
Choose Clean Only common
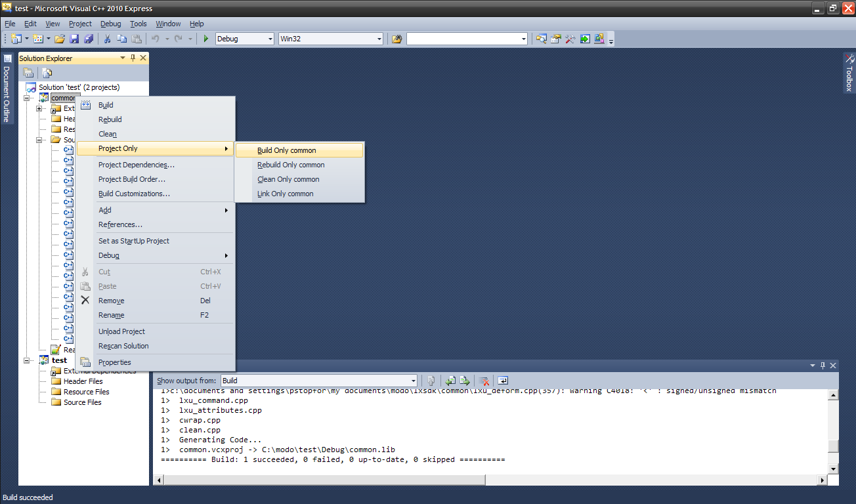pyautogui.click(x=299, y=179)
